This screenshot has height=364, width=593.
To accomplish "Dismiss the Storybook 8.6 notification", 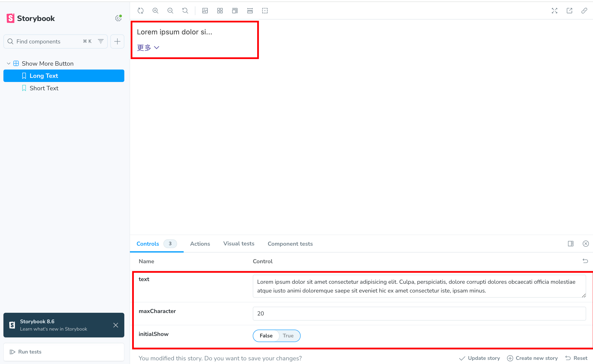I will tap(116, 325).
